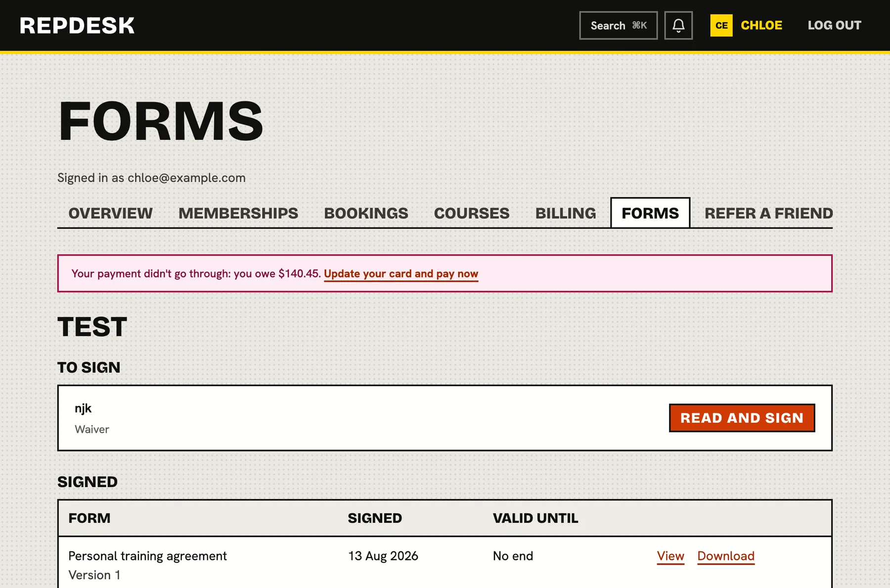Click the 'Valid Until' column header
The image size is (890, 588).
click(535, 518)
